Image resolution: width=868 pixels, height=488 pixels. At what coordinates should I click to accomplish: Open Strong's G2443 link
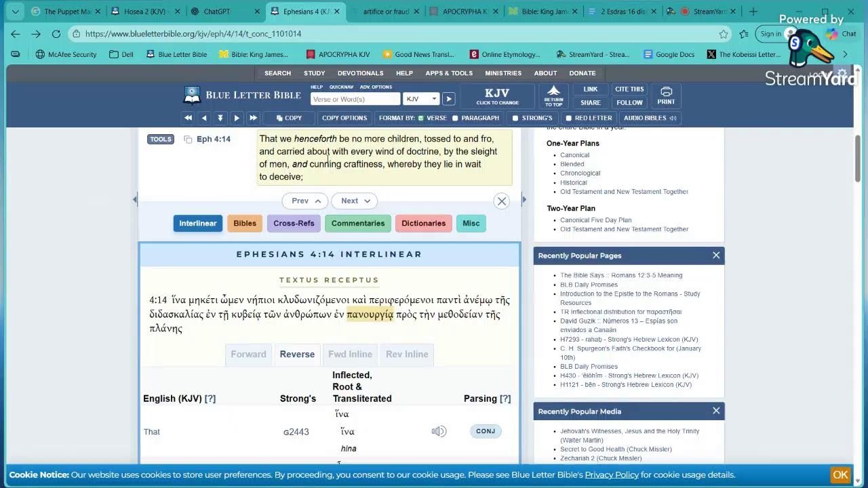(296, 432)
